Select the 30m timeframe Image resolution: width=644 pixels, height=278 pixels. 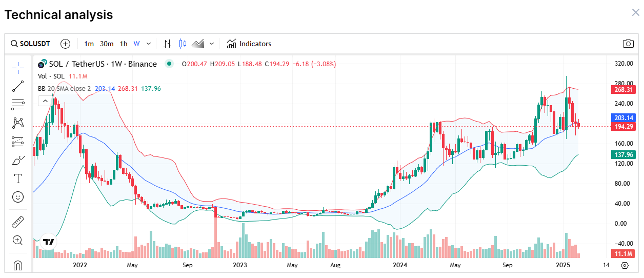coord(107,44)
